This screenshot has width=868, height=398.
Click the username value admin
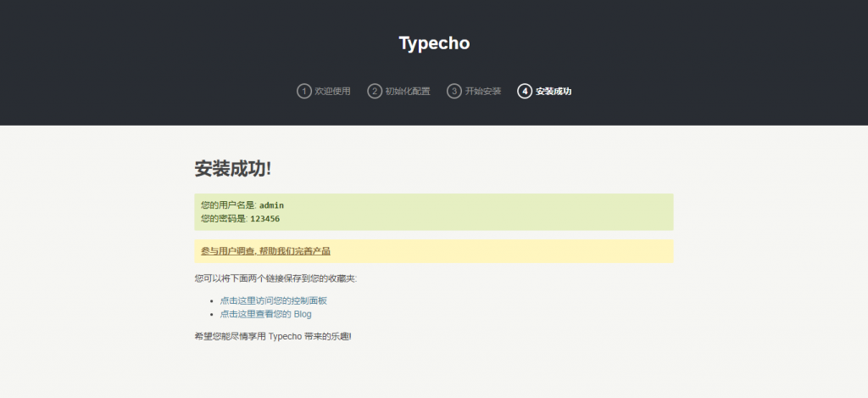click(271, 205)
